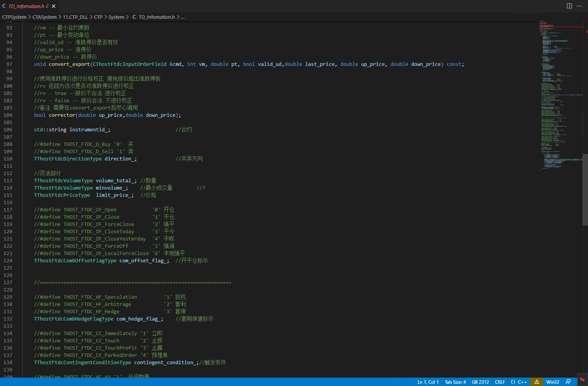Click Ln 1, Col 1 in status bar

(428, 382)
